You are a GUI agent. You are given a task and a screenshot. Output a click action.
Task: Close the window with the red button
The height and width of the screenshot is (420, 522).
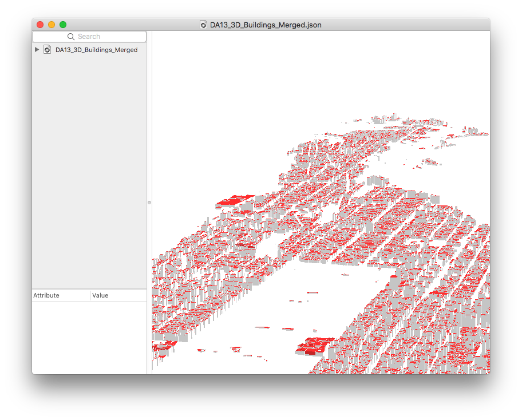40,25
